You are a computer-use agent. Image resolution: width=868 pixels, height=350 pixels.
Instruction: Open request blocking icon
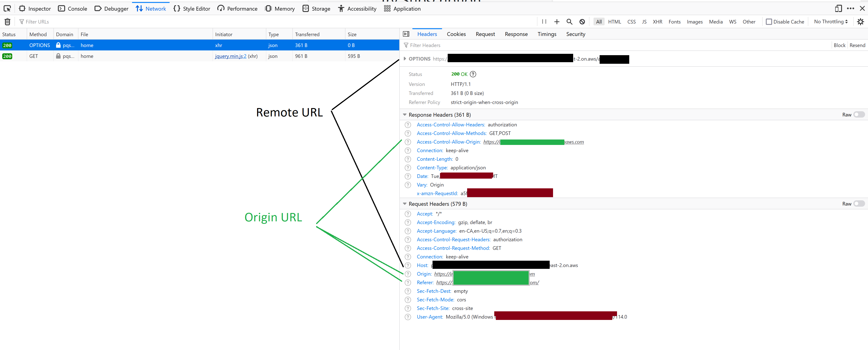click(582, 21)
